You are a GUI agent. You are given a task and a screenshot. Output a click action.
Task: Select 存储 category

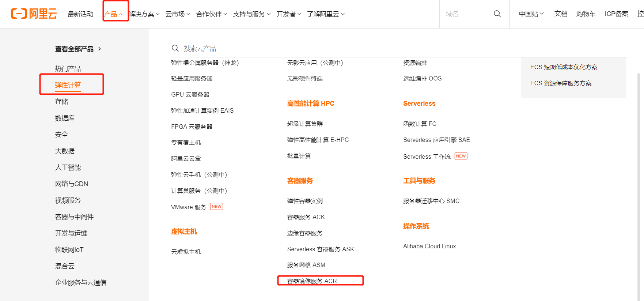(x=61, y=101)
